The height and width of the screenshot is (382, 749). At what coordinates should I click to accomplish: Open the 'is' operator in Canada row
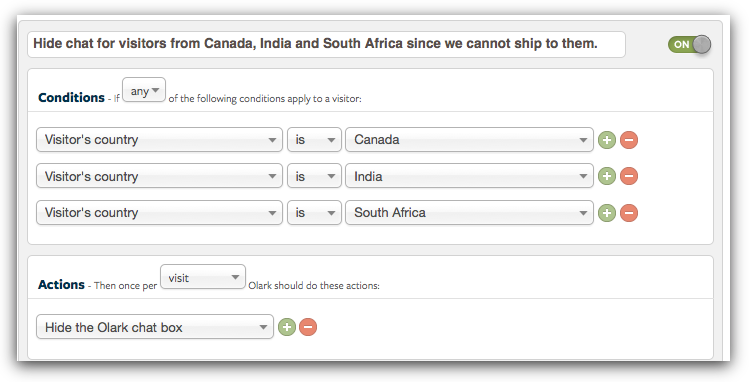[314, 139]
